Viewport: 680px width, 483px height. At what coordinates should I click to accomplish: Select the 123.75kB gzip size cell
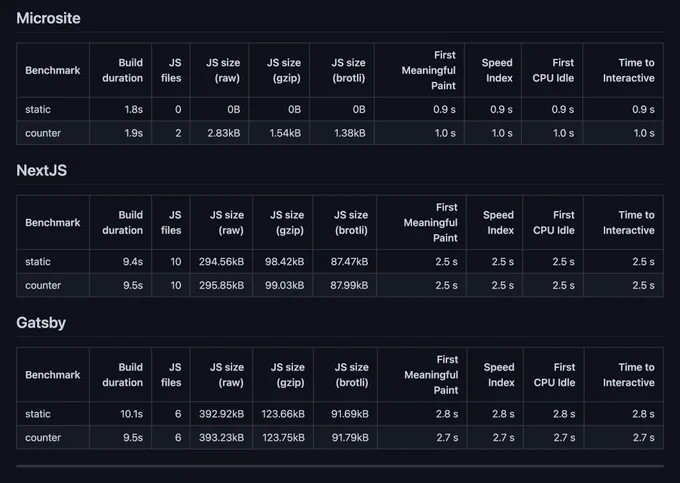click(283, 437)
